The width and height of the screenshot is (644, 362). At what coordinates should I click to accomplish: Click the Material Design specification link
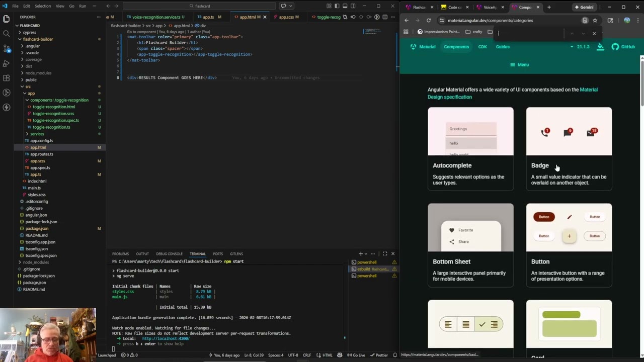513,93
